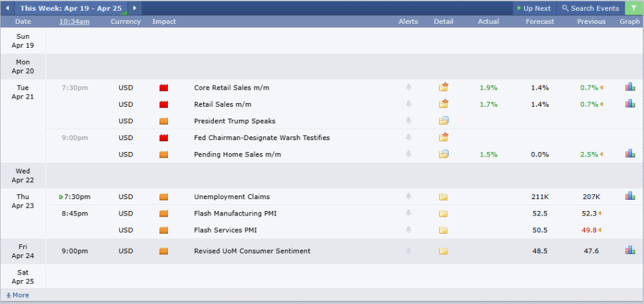Toggle alert bell for Unemployment Claims
This screenshot has width=644, height=304.
[x=408, y=197]
